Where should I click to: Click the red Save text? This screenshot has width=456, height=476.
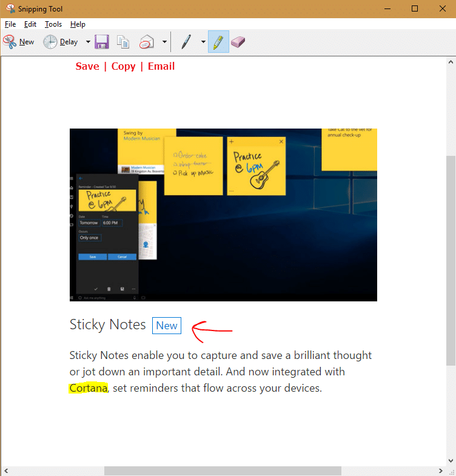pyautogui.click(x=87, y=66)
